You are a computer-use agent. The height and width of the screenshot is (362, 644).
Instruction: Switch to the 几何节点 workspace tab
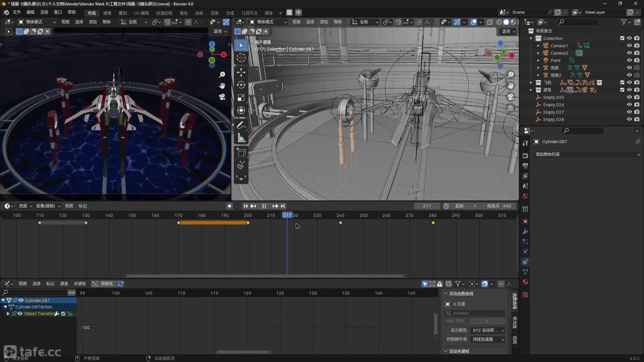(x=250, y=13)
